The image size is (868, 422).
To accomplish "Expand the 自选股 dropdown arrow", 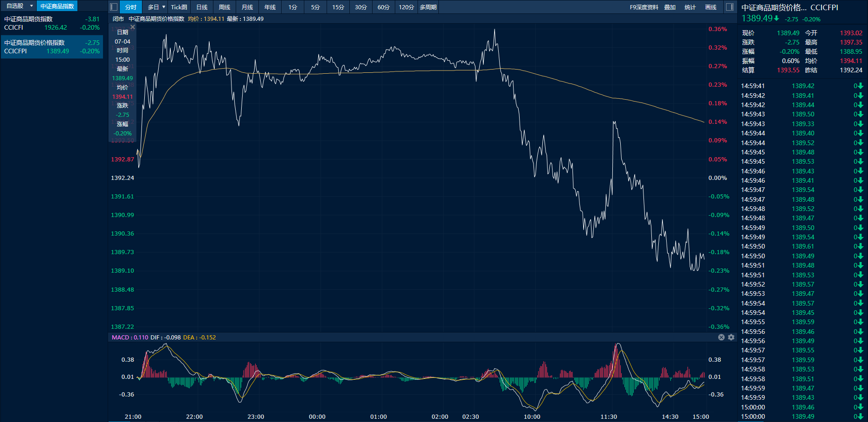I will tap(32, 6).
